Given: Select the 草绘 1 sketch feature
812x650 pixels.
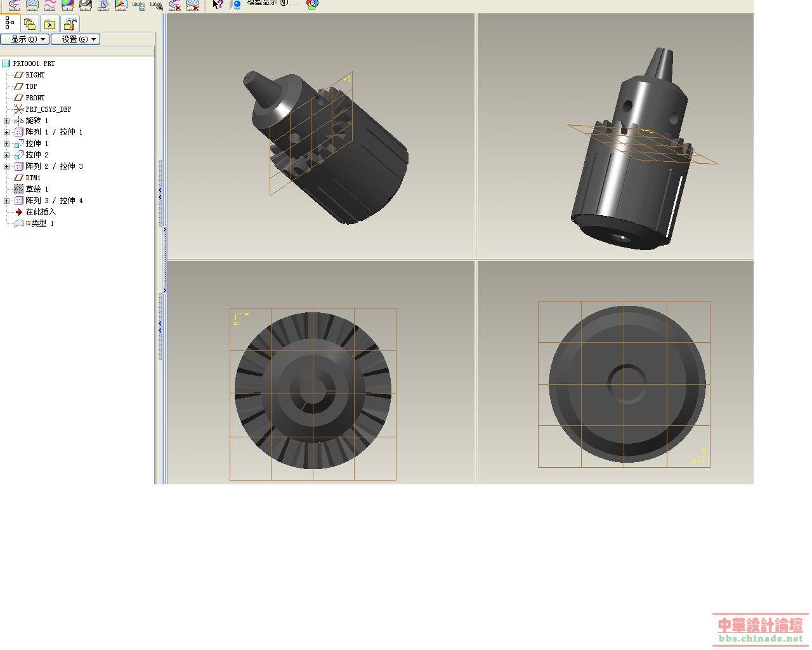Looking at the screenshot, I should (36, 189).
